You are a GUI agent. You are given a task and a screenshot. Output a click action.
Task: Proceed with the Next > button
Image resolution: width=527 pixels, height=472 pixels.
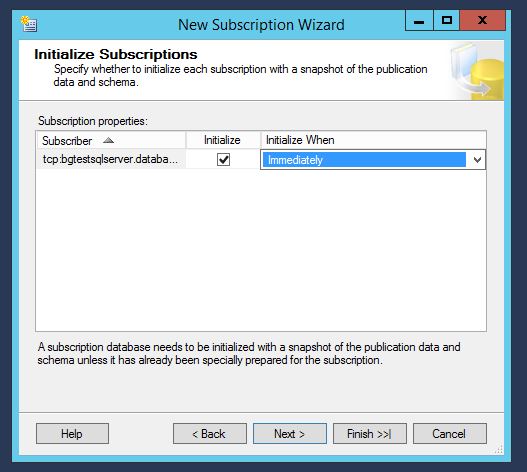point(290,434)
